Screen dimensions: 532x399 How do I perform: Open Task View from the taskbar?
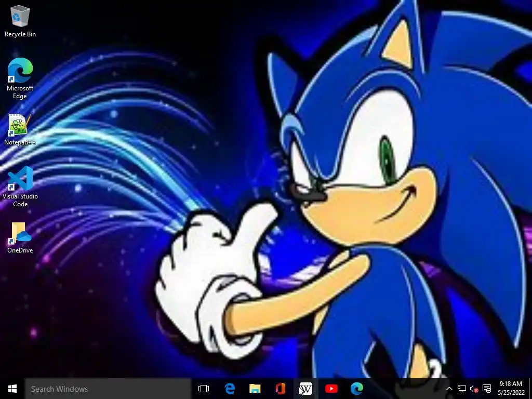pyautogui.click(x=204, y=389)
